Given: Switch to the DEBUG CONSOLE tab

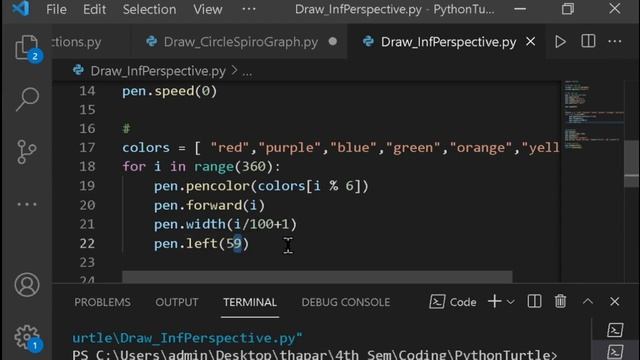Looking at the screenshot, I should coord(346,302).
